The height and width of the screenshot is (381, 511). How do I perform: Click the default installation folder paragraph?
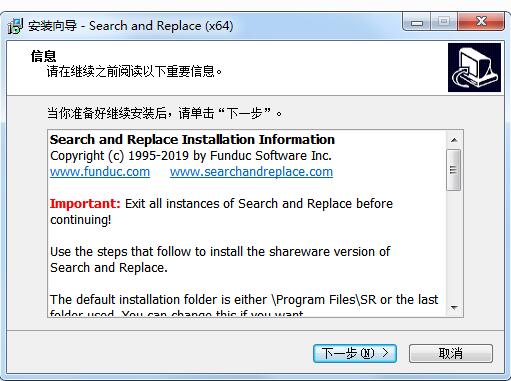(244, 305)
